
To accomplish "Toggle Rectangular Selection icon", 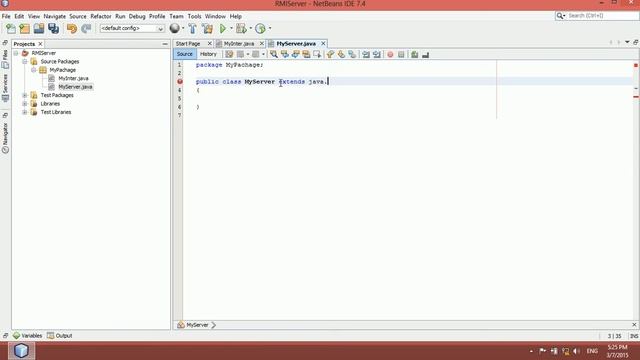I will point(317,54).
